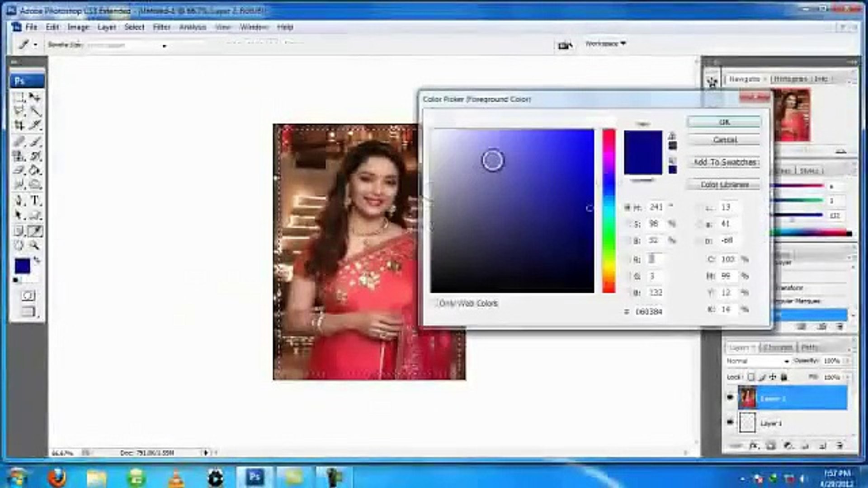Click the lock all layer icon

pos(784,377)
